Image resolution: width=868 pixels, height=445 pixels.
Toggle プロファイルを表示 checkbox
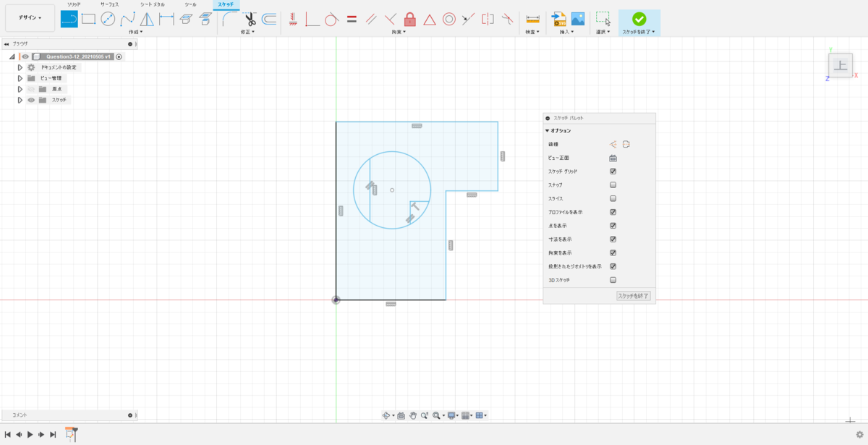click(x=613, y=212)
